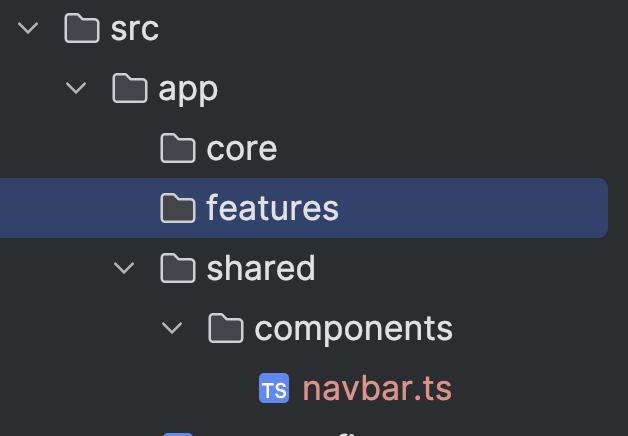628x436 pixels.
Task: Click the features folder icon
Action: coord(178,208)
